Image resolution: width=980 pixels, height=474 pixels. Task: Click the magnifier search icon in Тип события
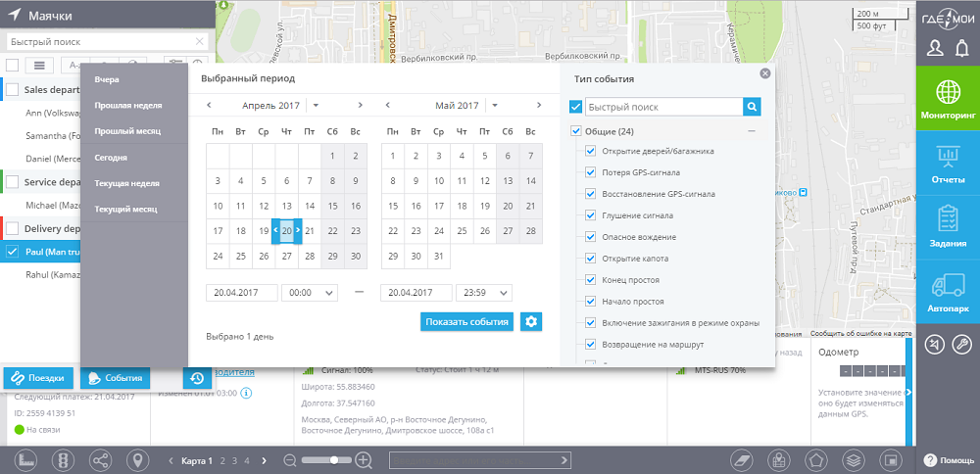(752, 107)
